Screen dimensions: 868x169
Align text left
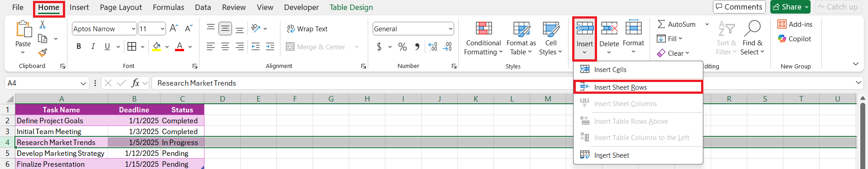pyautogui.click(x=211, y=46)
